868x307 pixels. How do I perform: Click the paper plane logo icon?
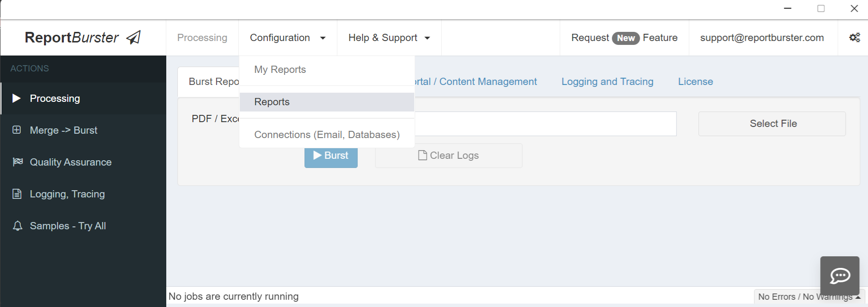133,37
